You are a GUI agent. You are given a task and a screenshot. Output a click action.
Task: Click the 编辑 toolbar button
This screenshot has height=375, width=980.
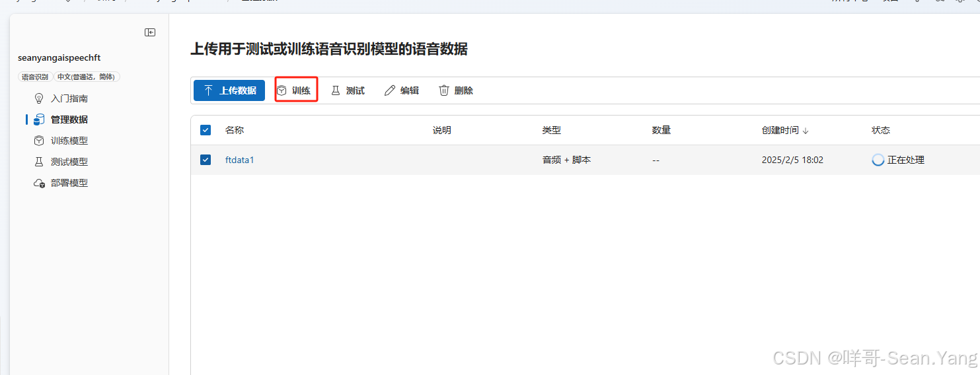(402, 90)
